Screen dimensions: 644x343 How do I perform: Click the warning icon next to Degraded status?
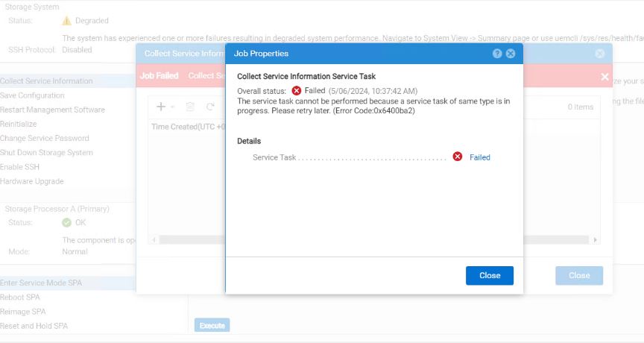coord(66,21)
